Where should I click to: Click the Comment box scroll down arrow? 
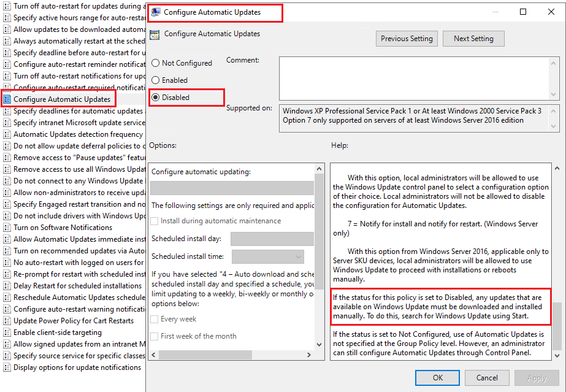[x=554, y=94]
